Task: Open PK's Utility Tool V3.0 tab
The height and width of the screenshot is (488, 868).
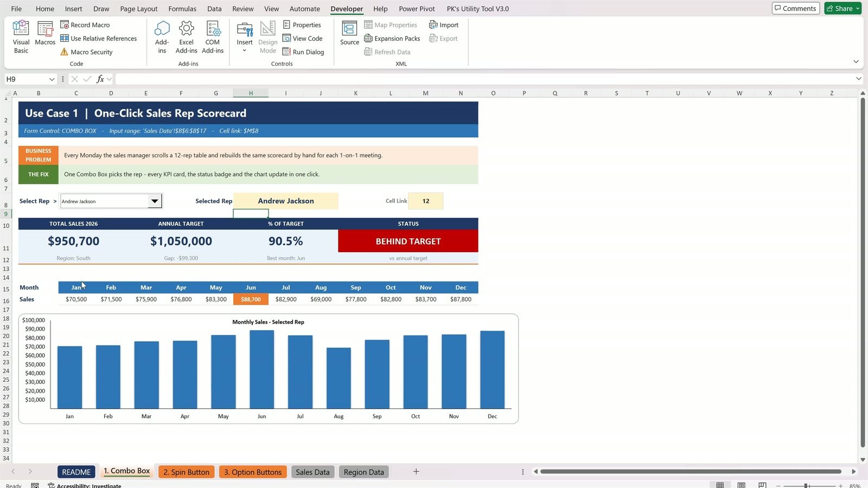Action: [x=477, y=9]
